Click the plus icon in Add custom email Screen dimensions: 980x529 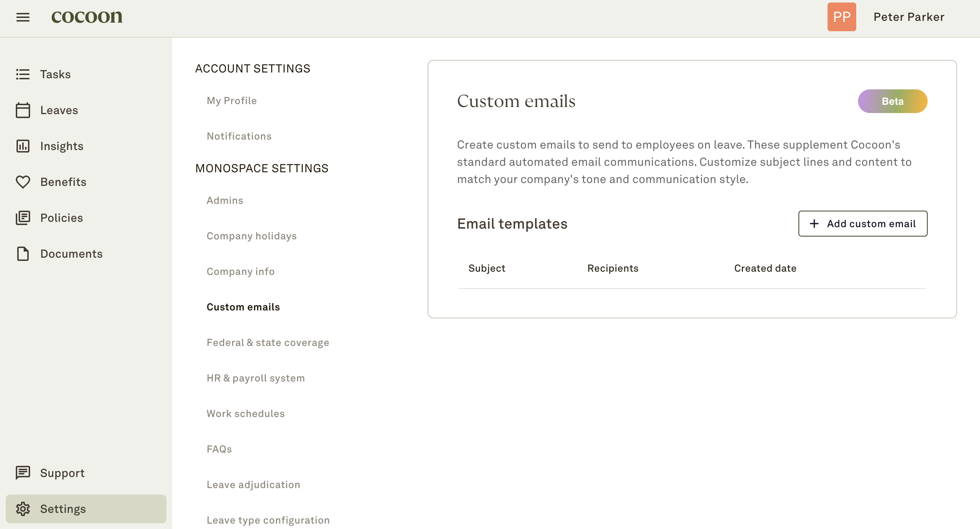[814, 223]
